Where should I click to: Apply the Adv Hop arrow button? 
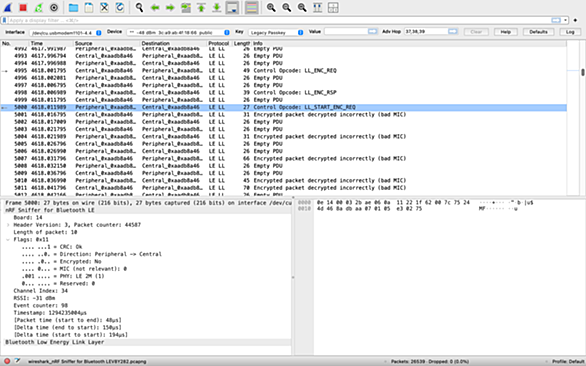coord(453,32)
